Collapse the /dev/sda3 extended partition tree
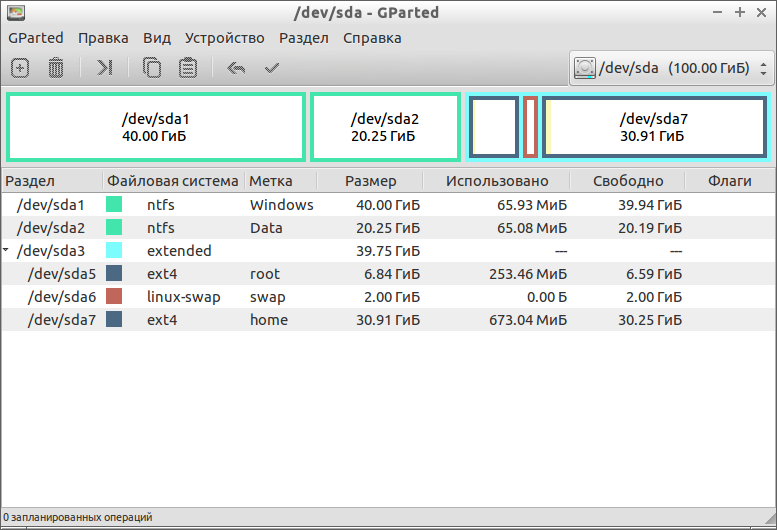 click(x=6, y=250)
